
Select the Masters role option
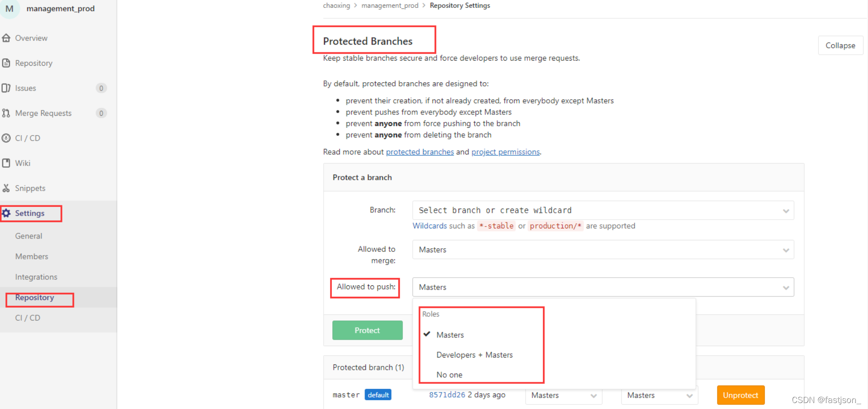pos(450,335)
